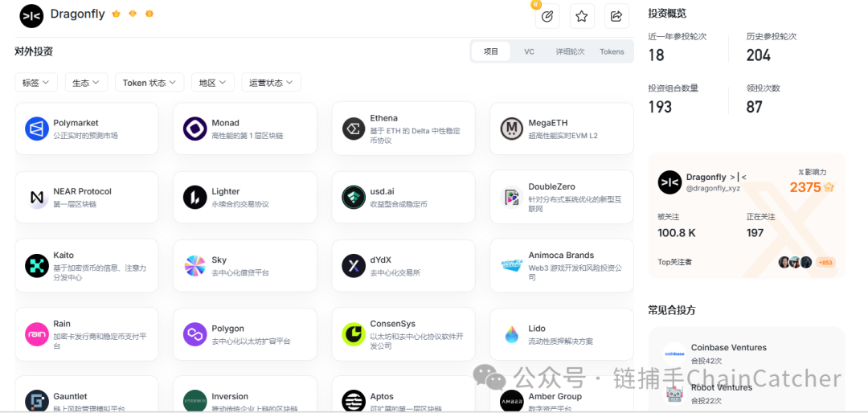Click the Robot Ventures robot icon
The height and width of the screenshot is (413, 868).
click(x=674, y=394)
